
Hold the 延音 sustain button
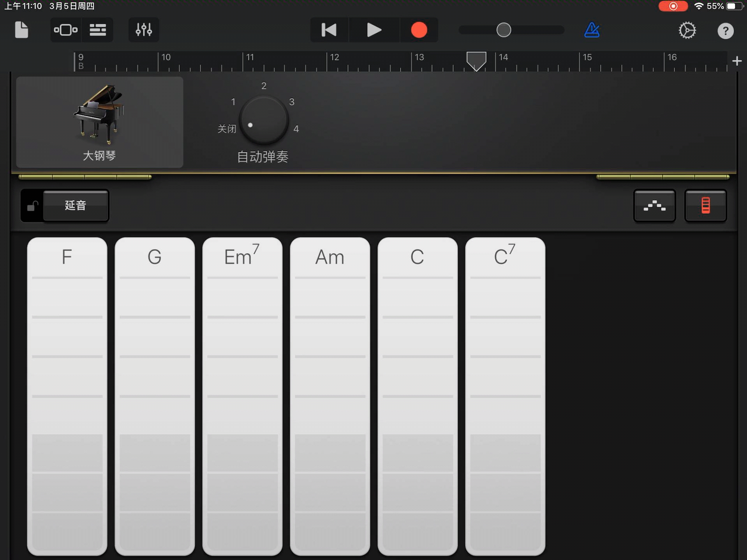(76, 205)
